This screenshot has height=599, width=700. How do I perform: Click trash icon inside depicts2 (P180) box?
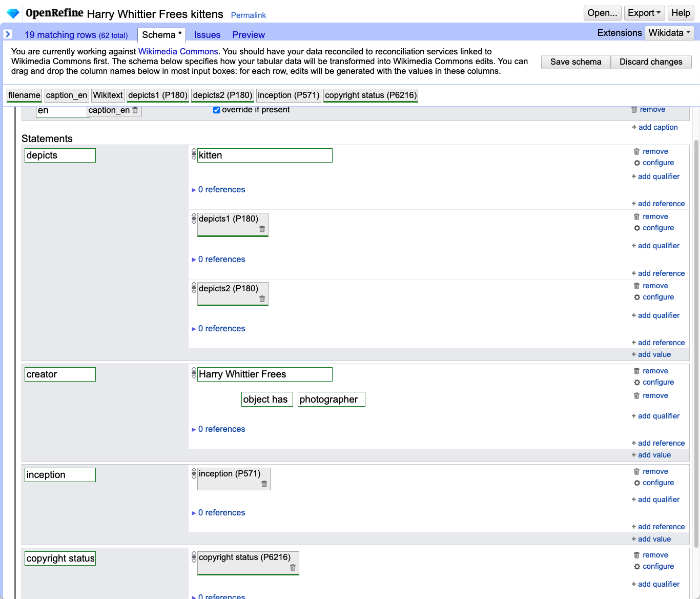click(x=262, y=299)
